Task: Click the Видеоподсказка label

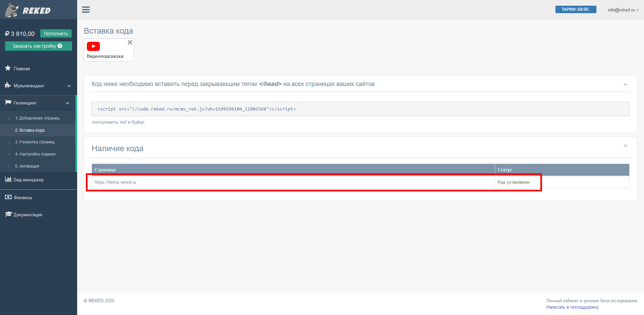Action: point(105,56)
